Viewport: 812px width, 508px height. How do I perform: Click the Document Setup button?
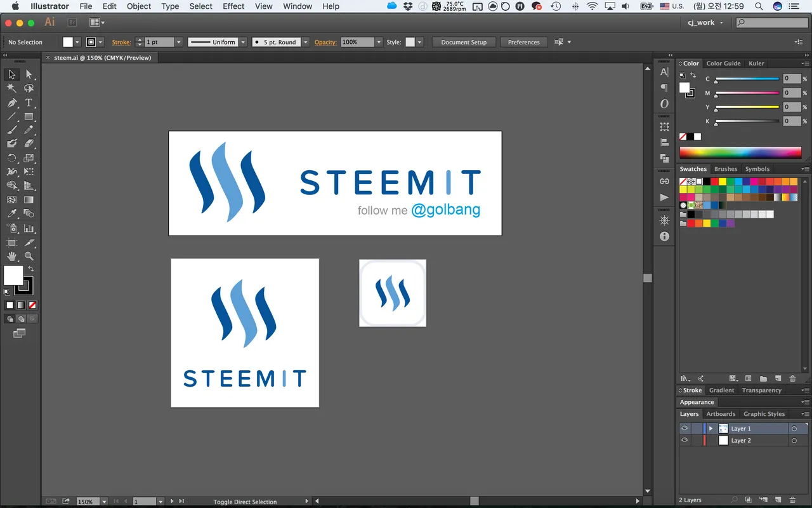point(464,43)
